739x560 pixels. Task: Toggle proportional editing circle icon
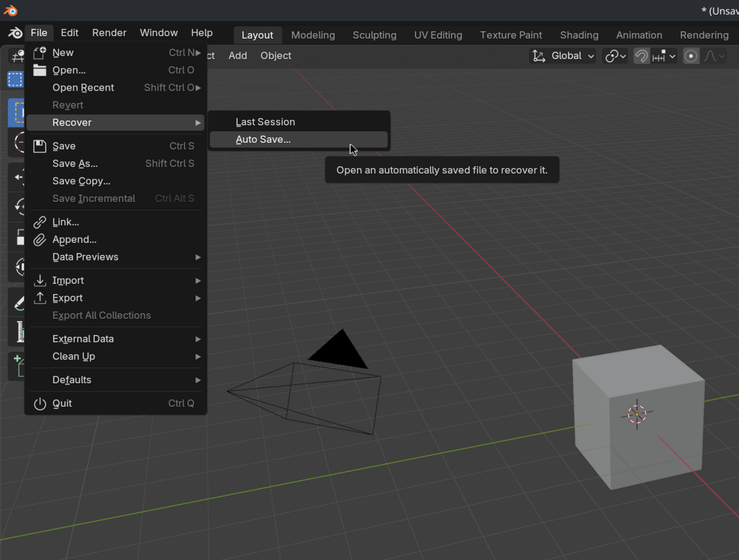(691, 56)
